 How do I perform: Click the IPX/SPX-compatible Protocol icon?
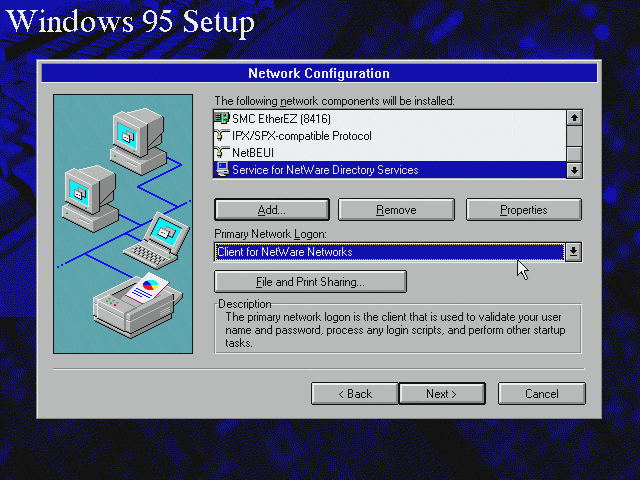pos(222,136)
